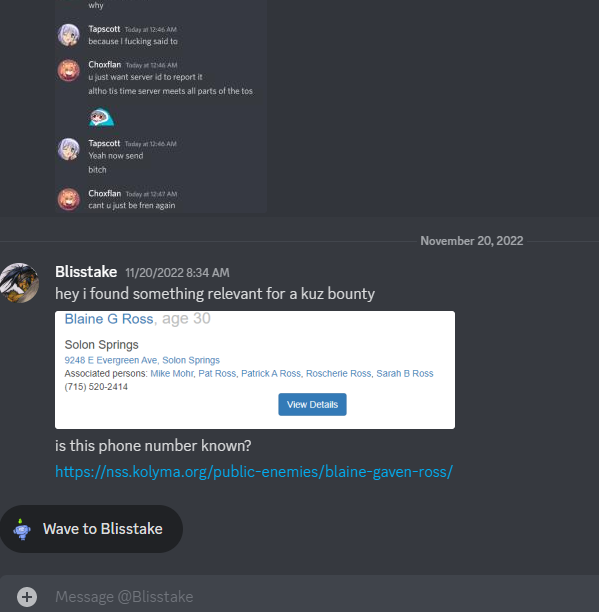Click the plus attachment icon in message bar
599x612 pixels.
coord(27,596)
